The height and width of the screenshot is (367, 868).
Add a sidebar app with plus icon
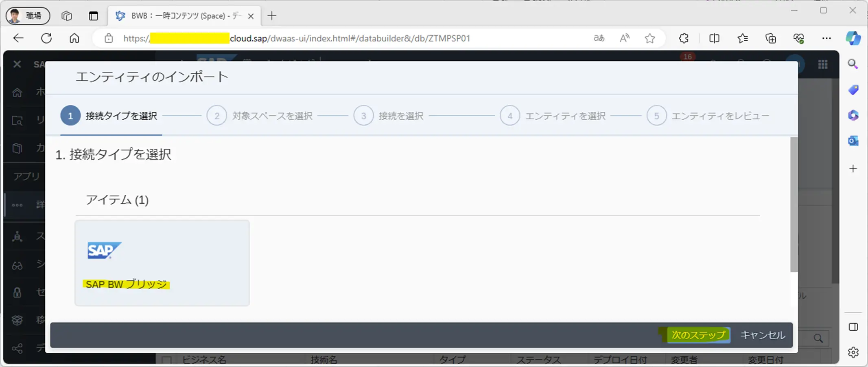click(853, 169)
